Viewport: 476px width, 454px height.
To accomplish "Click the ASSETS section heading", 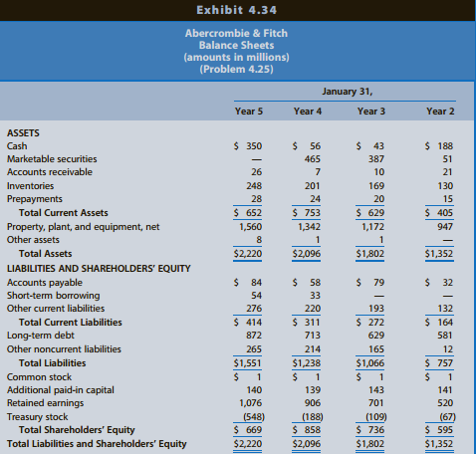I will 23,133.
